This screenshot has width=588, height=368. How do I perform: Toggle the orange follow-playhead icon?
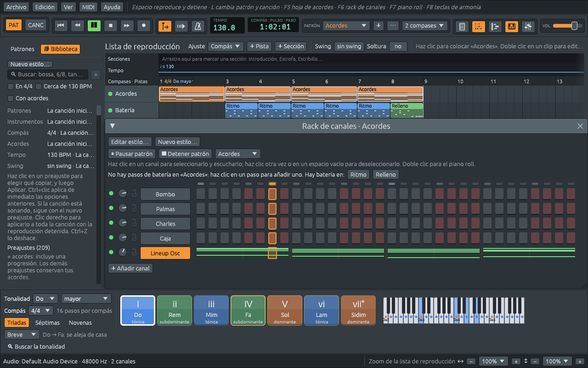(x=165, y=26)
